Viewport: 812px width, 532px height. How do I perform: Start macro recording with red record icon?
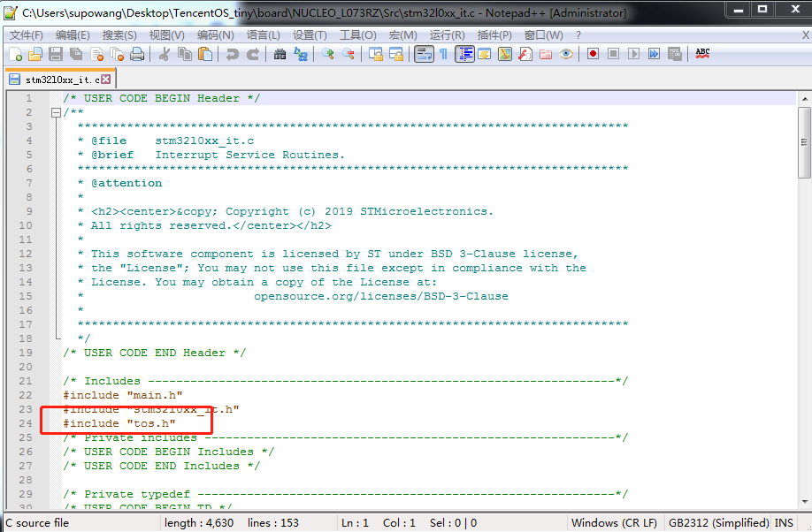tap(593, 54)
